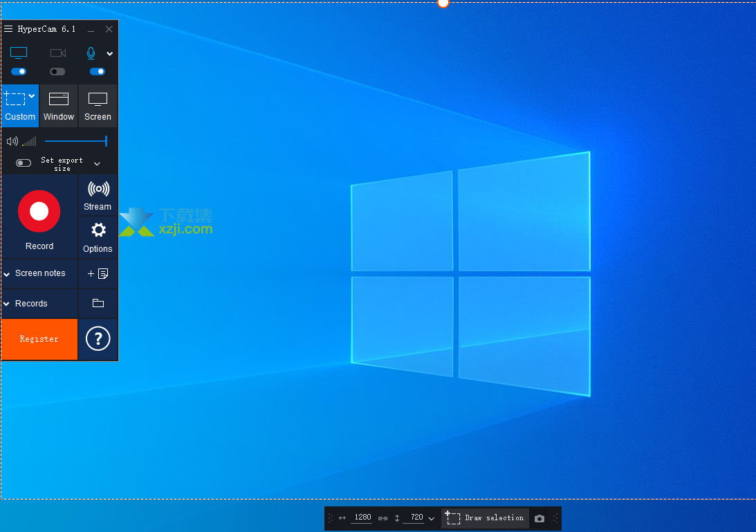Image resolution: width=756 pixels, height=532 pixels.
Task: Click the width 1280 field
Action: click(x=362, y=517)
